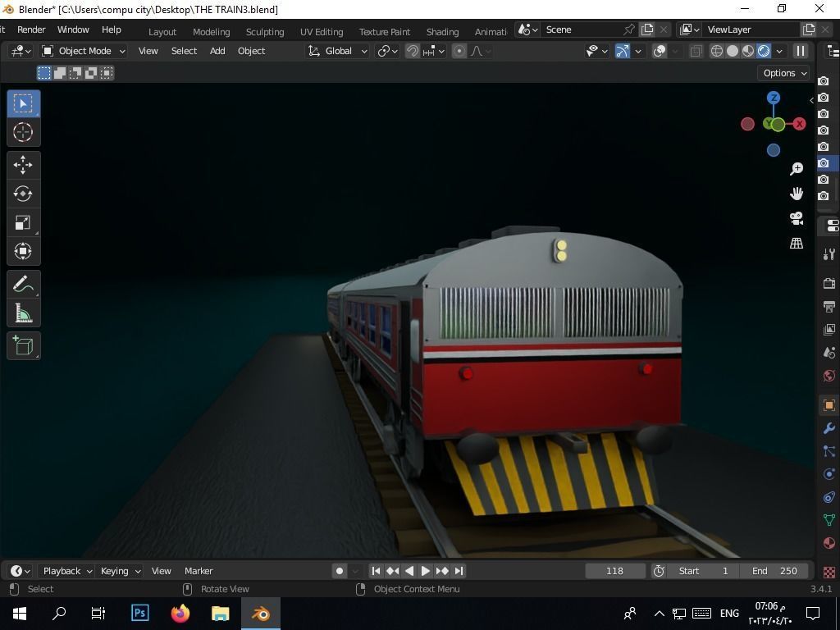Open the Global transform orientation dropdown
This screenshot has width=840, height=630.
(x=337, y=51)
